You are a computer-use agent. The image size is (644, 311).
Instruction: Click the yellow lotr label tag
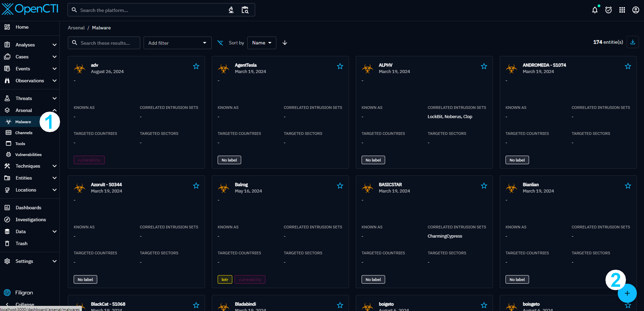tap(225, 280)
